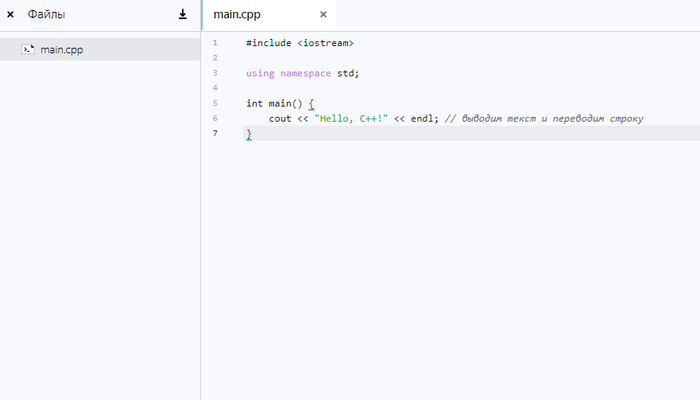This screenshot has width=700, height=400.
Task: Click the file icon beside main.cpp
Action: pos(29,49)
